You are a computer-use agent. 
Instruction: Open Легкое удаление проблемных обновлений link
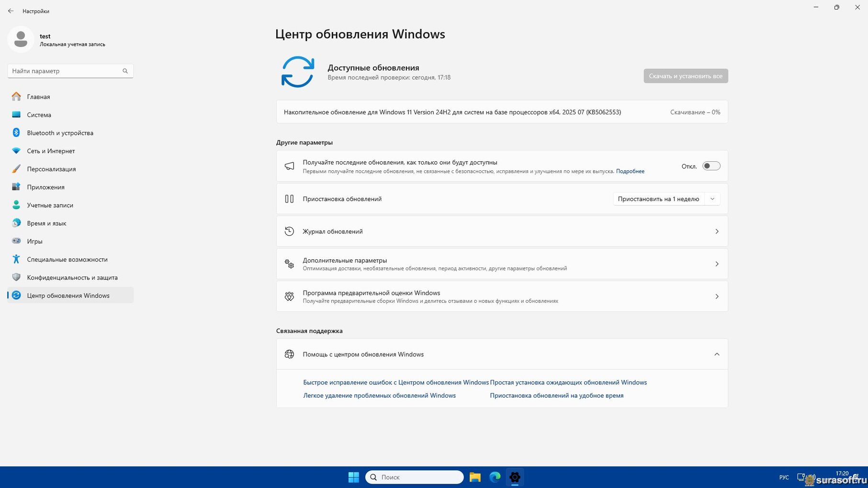click(379, 396)
